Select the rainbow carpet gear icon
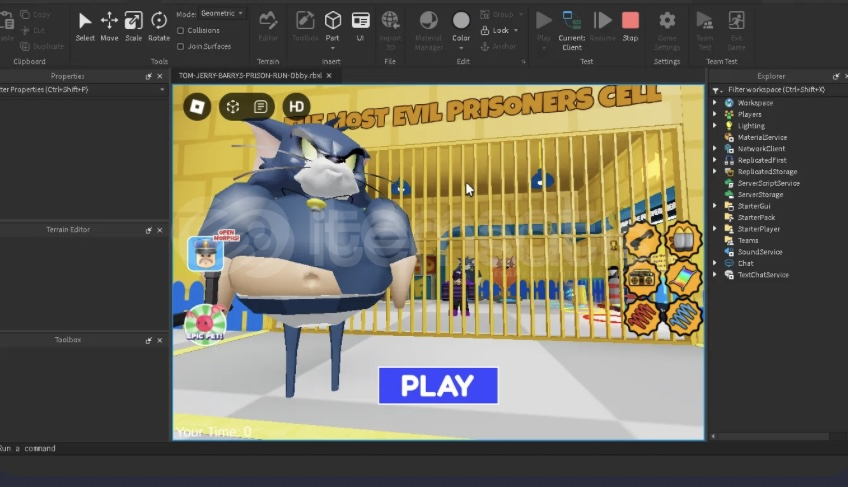The height and width of the screenshot is (487, 848). (683, 278)
